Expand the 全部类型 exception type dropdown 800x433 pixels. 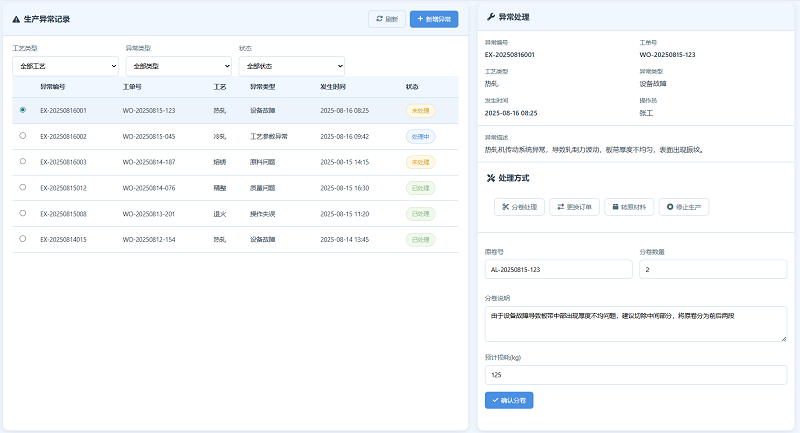(178, 66)
